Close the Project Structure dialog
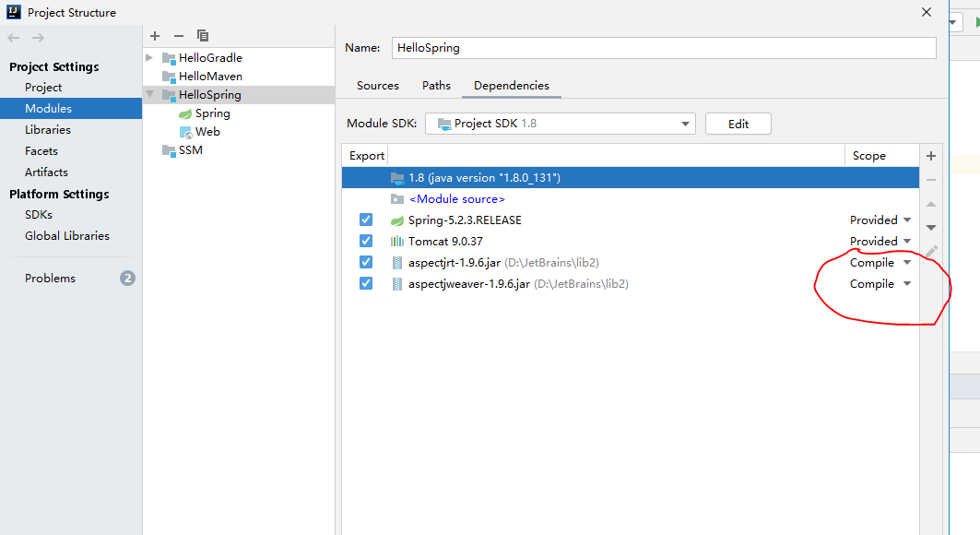980x535 pixels. pos(927,13)
